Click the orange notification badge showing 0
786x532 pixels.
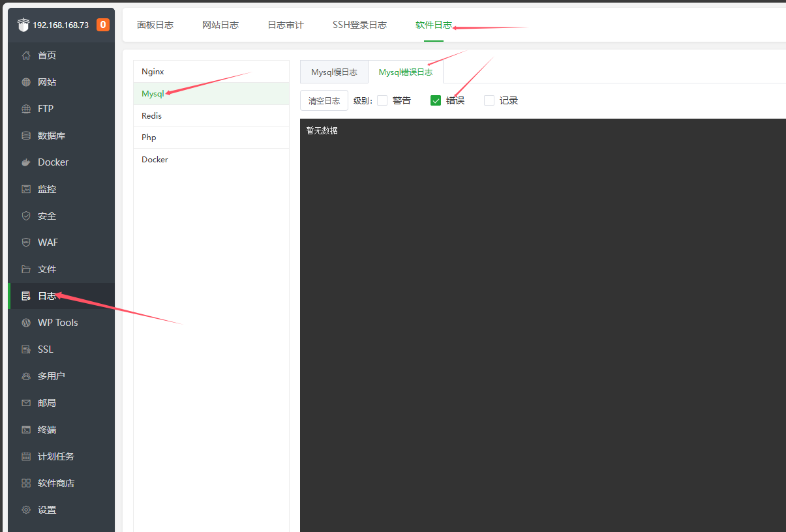point(103,25)
